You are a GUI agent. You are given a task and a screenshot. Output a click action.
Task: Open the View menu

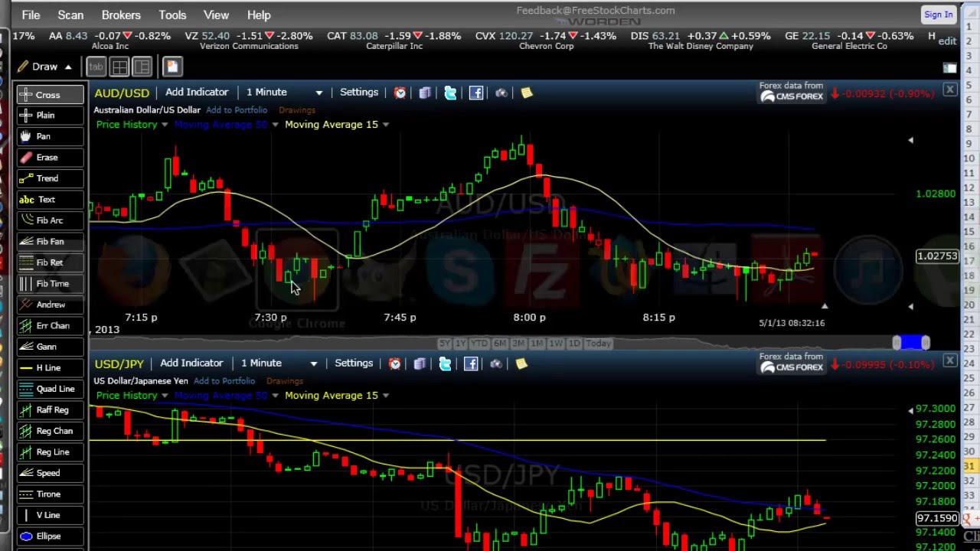click(216, 15)
